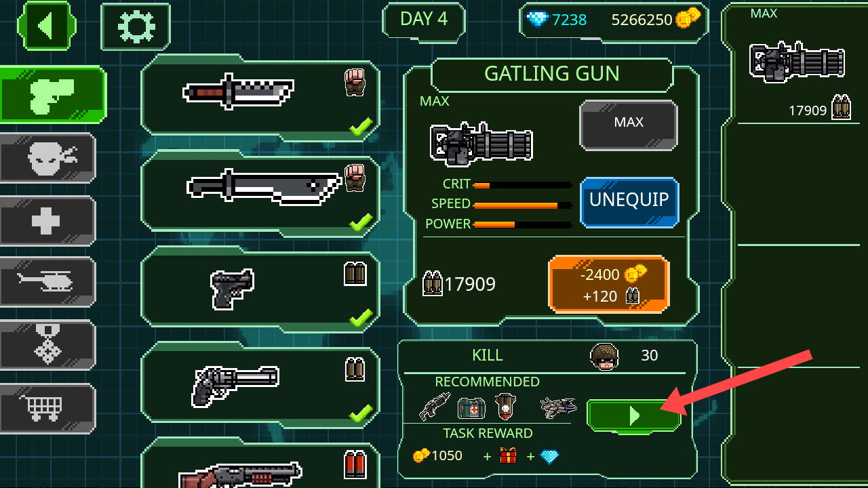Open the medals achievements category
The width and height of the screenshot is (868, 488).
tap(47, 345)
